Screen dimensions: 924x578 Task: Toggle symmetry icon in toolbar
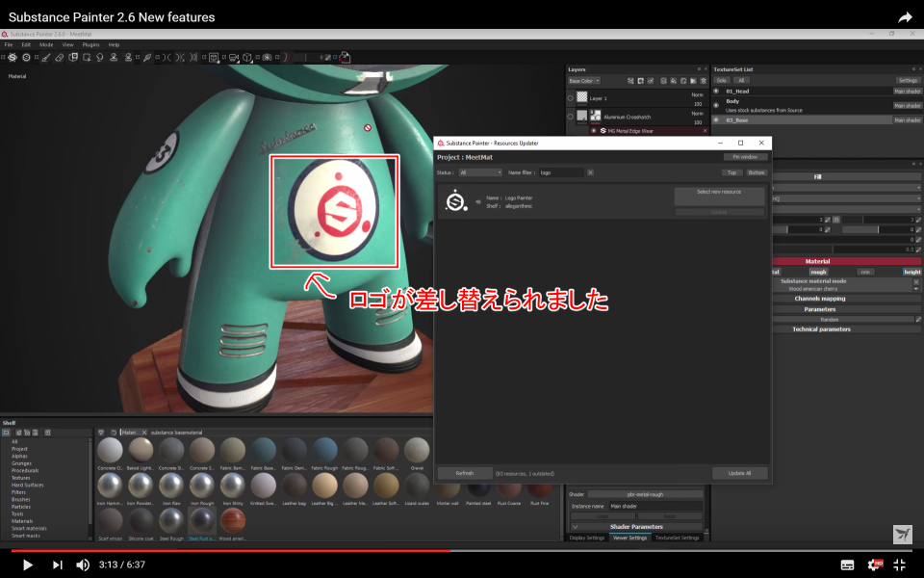click(x=167, y=57)
